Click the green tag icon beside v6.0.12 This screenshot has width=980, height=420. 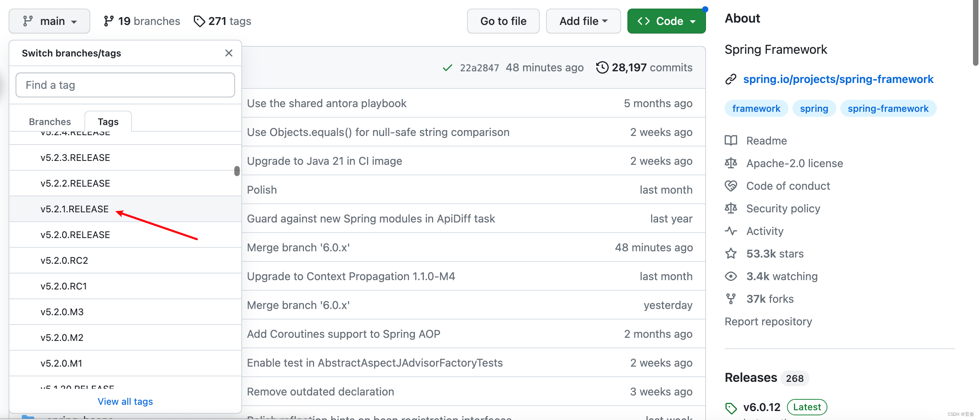click(731, 408)
